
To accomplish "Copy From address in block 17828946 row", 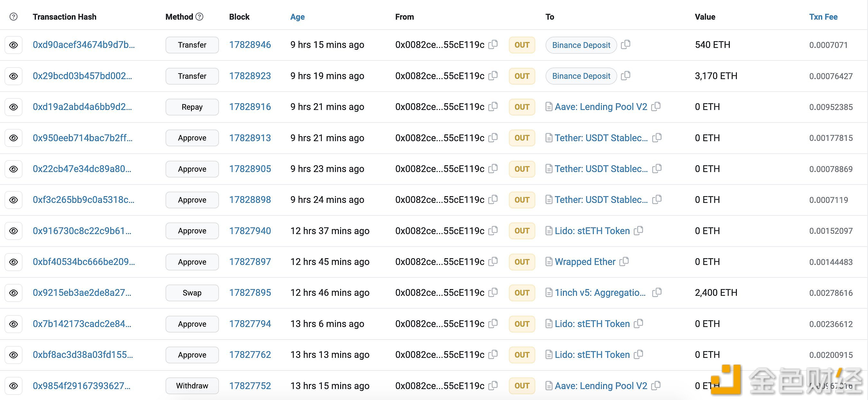I will pyautogui.click(x=493, y=44).
